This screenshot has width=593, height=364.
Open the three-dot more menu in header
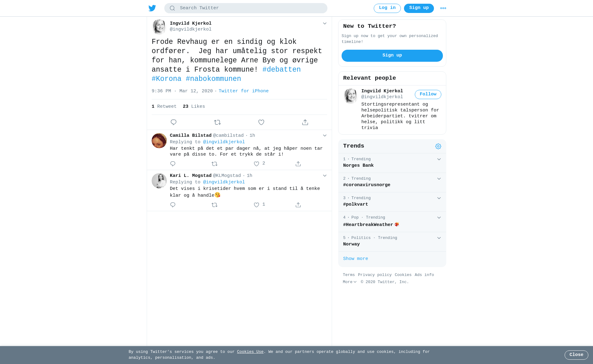pyautogui.click(x=443, y=8)
